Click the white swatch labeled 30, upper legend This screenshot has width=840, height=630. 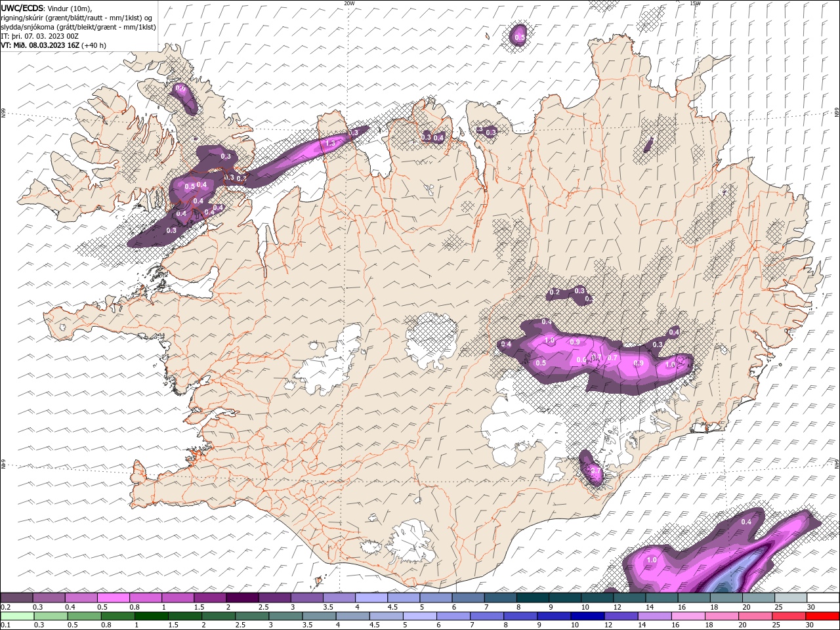(823, 598)
